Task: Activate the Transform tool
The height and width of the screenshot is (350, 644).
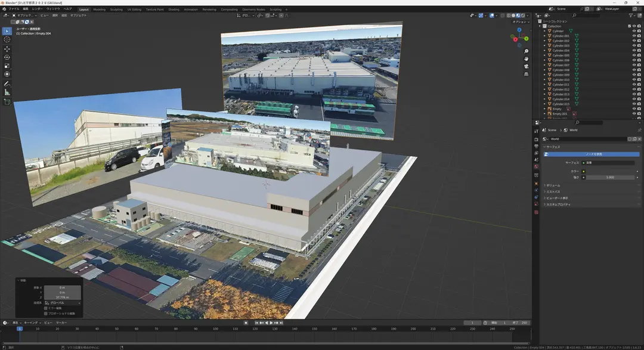Action: tap(7, 74)
